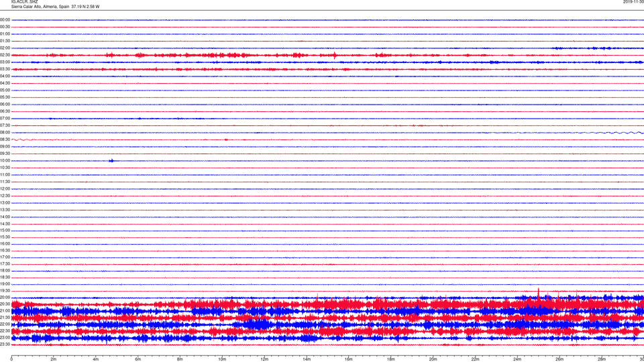
Task: Pick the 18:30 trace label
Action: pyautogui.click(x=5, y=278)
